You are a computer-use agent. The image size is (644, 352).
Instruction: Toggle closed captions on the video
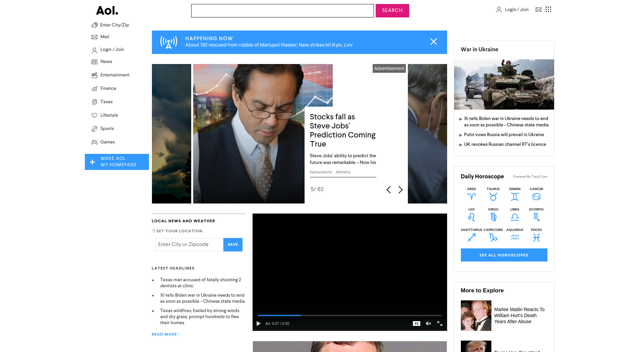[417, 324]
